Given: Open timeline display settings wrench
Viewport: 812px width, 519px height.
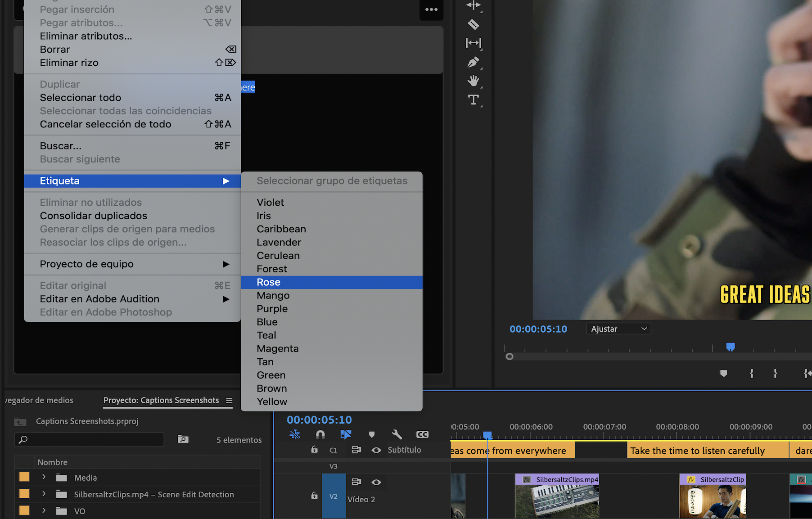Looking at the screenshot, I should tap(397, 434).
